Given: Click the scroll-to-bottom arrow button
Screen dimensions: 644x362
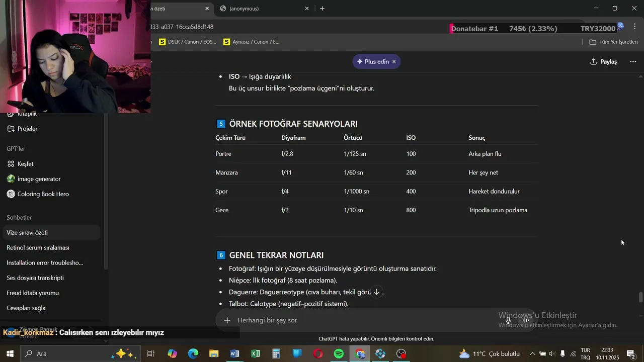Looking at the screenshot, I should tap(376, 292).
